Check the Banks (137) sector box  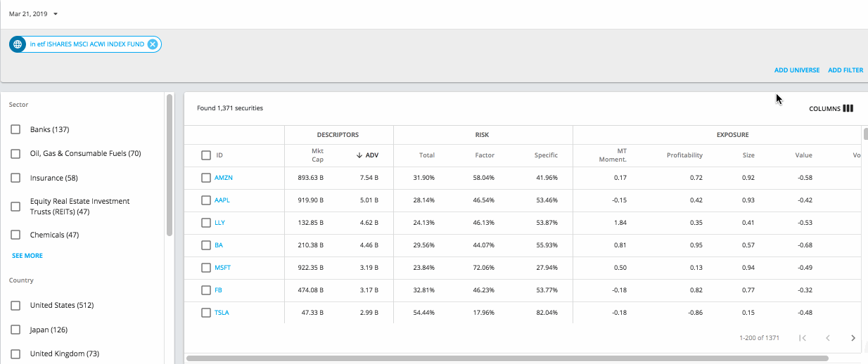coord(15,129)
